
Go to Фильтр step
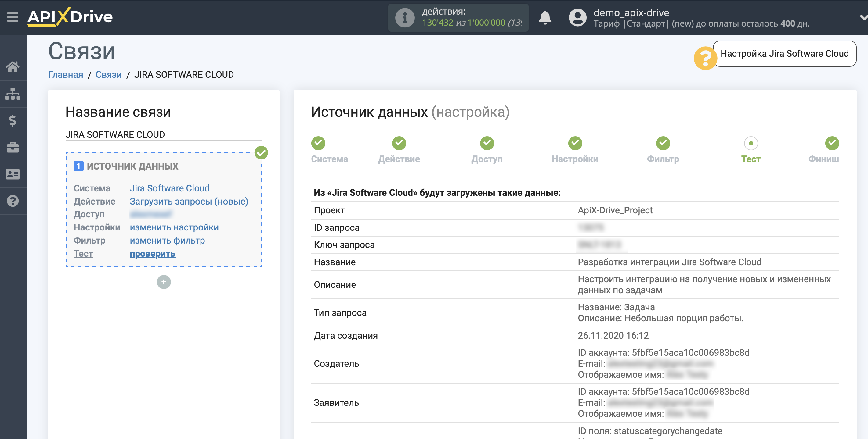[663, 159]
